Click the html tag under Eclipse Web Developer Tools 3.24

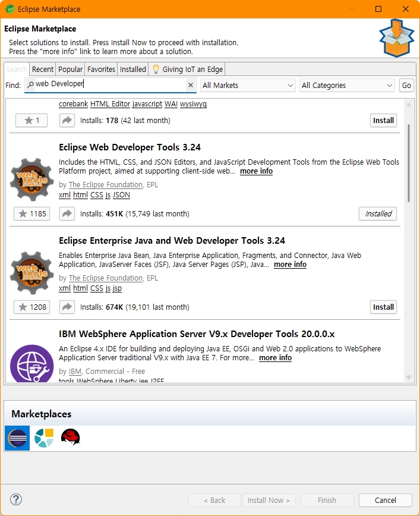click(80, 195)
